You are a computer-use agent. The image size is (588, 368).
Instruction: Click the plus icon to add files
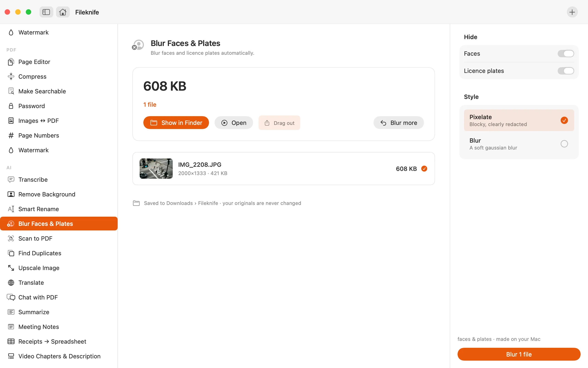click(x=572, y=12)
